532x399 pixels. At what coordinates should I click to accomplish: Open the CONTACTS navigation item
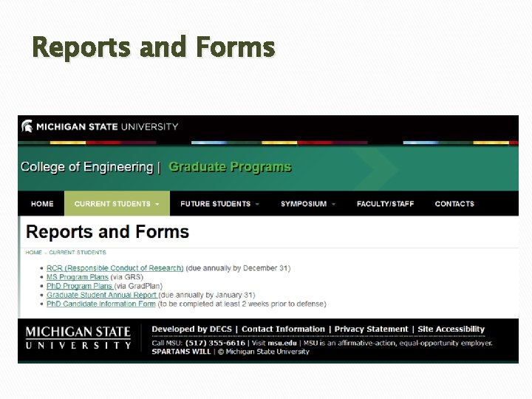click(454, 204)
